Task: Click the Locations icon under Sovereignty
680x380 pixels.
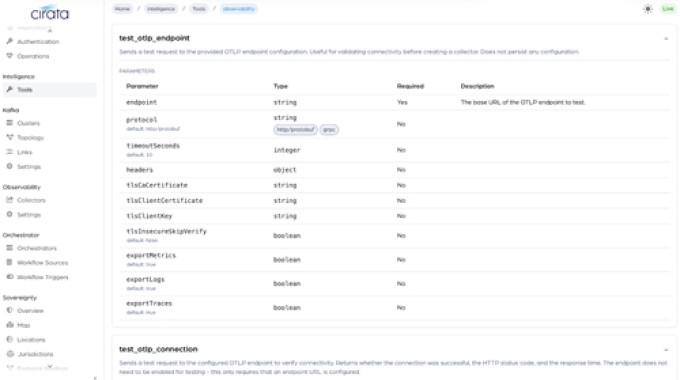Action: tap(10, 339)
